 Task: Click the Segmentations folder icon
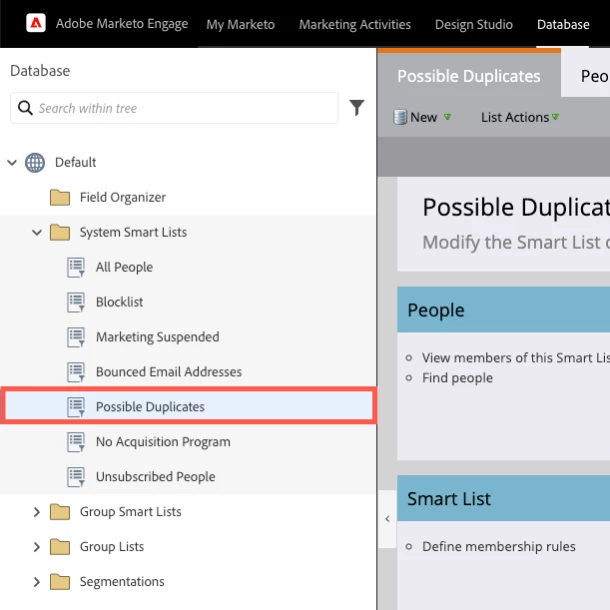click(60, 582)
